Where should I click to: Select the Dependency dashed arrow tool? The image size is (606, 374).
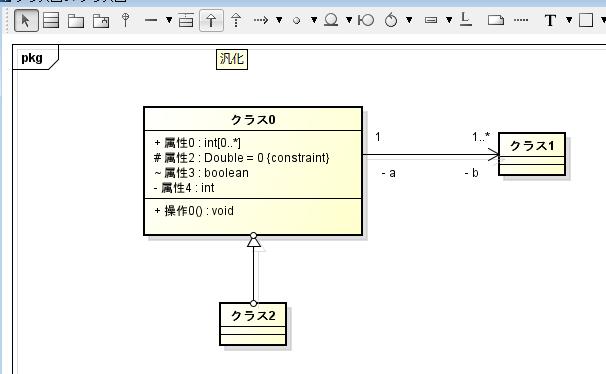pyautogui.click(x=261, y=20)
